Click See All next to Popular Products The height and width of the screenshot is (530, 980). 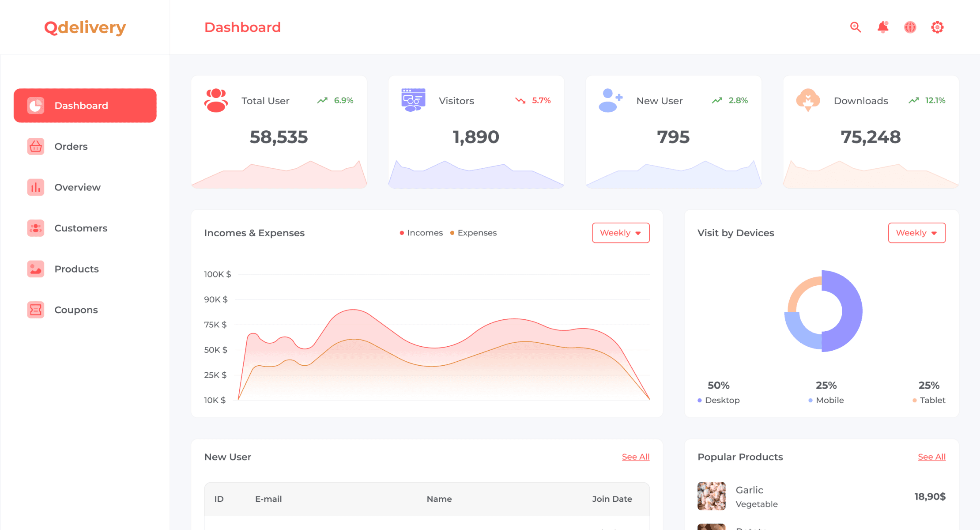(931, 457)
